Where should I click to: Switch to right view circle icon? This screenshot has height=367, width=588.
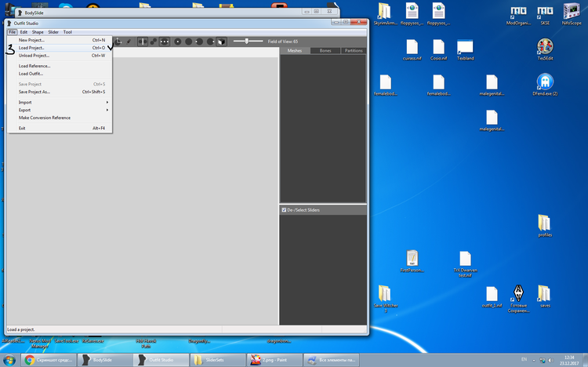[x=210, y=42]
